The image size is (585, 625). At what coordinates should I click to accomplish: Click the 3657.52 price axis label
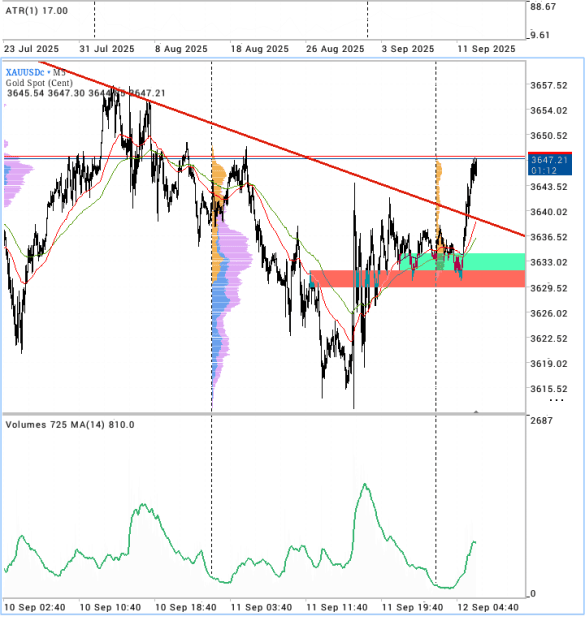pos(548,85)
